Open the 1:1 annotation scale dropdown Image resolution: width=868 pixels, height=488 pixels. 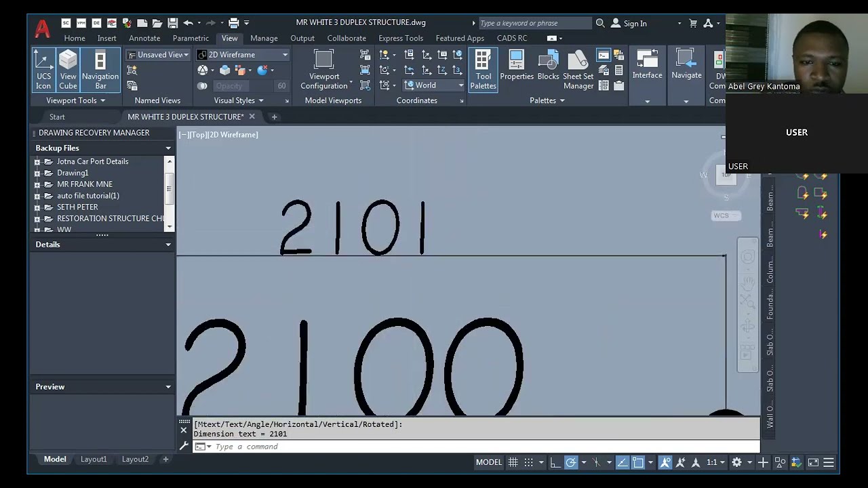[715, 462]
